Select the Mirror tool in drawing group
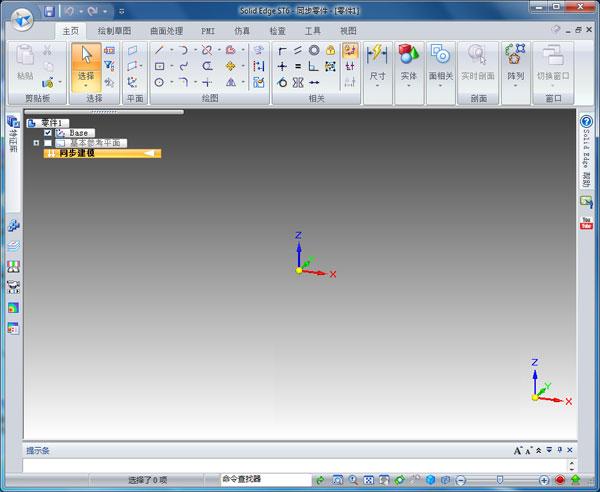Viewport: 600px width, 492px height. coord(231,82)
